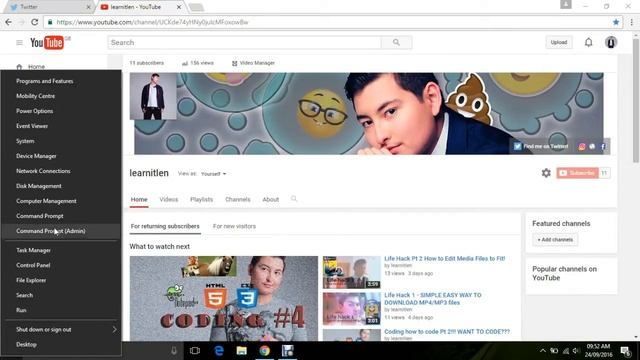This screenshot has width=640, height=360.
Task: Click the channel profile picture
Action: 153,96
